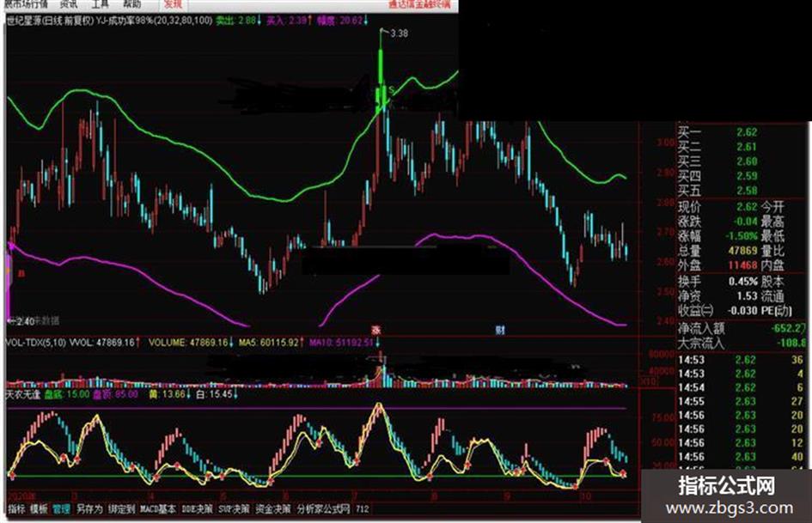Screen dimensions: 812x523
Task: Switch to MACD基本 tab
Action: click(158, 509)
